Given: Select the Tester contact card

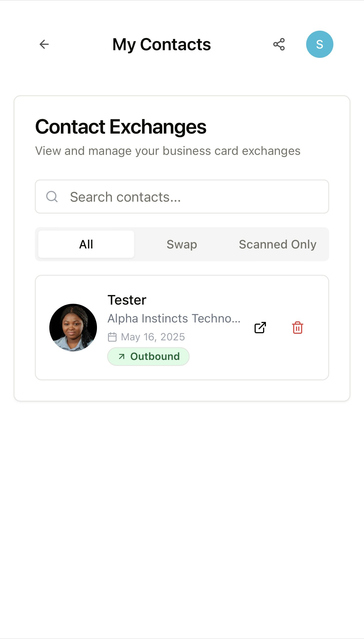Looking at the screenshot, I should point(182,328).
